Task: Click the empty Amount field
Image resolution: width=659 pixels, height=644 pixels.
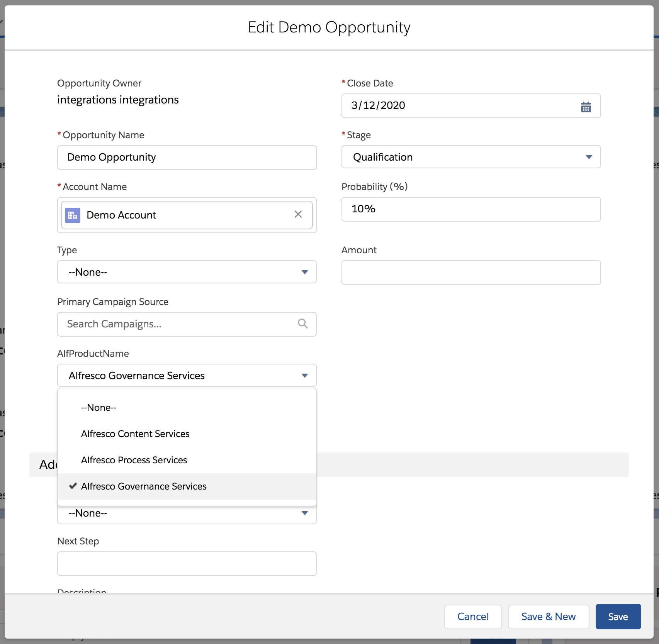Action: pyautogui.click(x=470, y=272)
